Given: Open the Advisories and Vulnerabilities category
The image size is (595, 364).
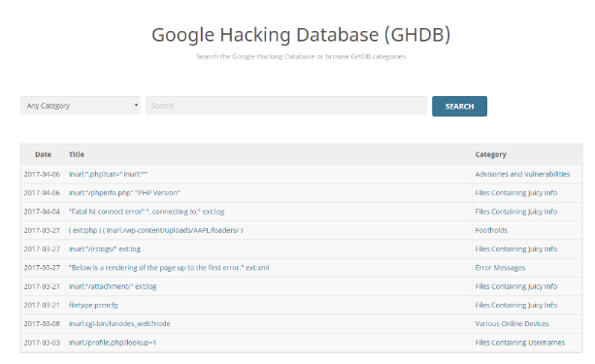Looking at the screenshot, I should point(522,174).
